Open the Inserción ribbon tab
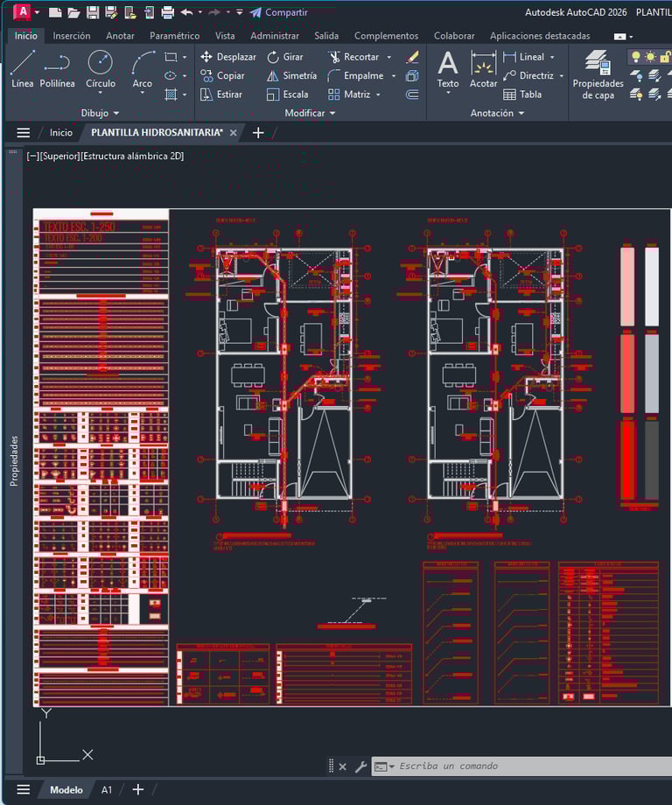The width and height of the screenshot is (672, 805). click(72, 36)
